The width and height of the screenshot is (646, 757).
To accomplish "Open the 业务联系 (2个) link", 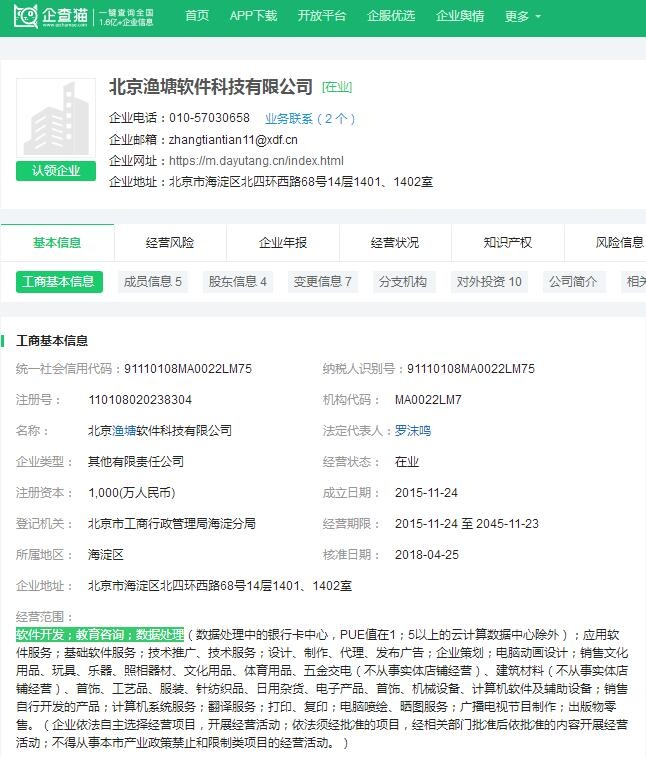I will pos(310,118).
